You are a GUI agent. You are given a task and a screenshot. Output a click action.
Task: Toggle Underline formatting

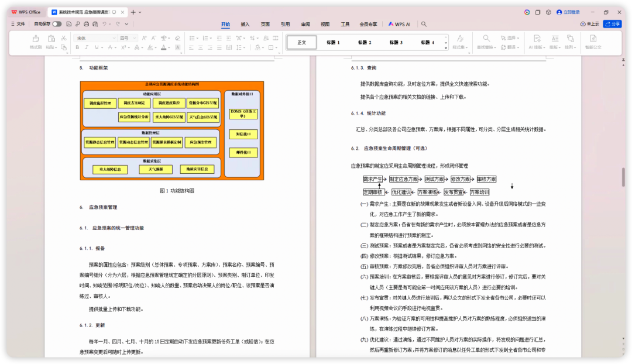pos(97,47)
